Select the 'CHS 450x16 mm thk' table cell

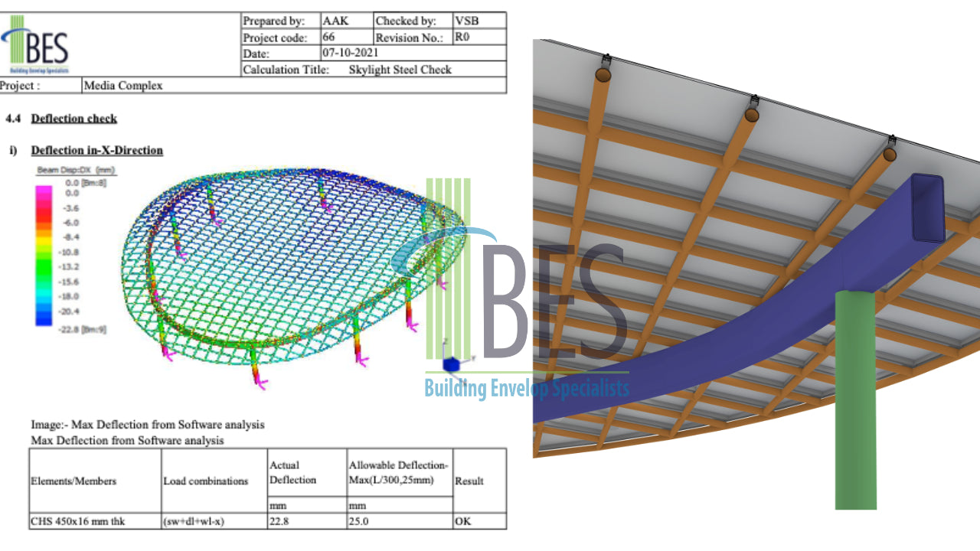click(x=77, y=521)
